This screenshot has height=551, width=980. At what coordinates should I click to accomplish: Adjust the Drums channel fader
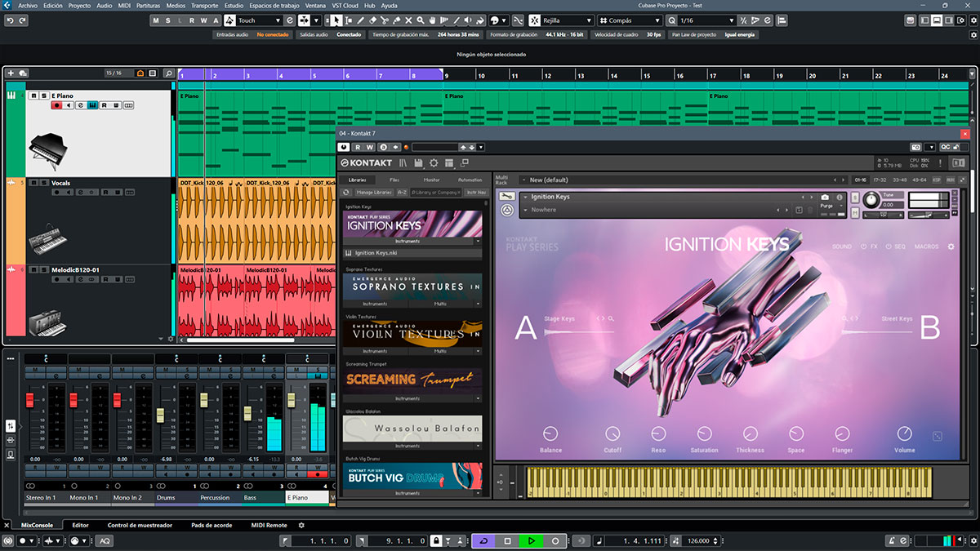point(161,415)
